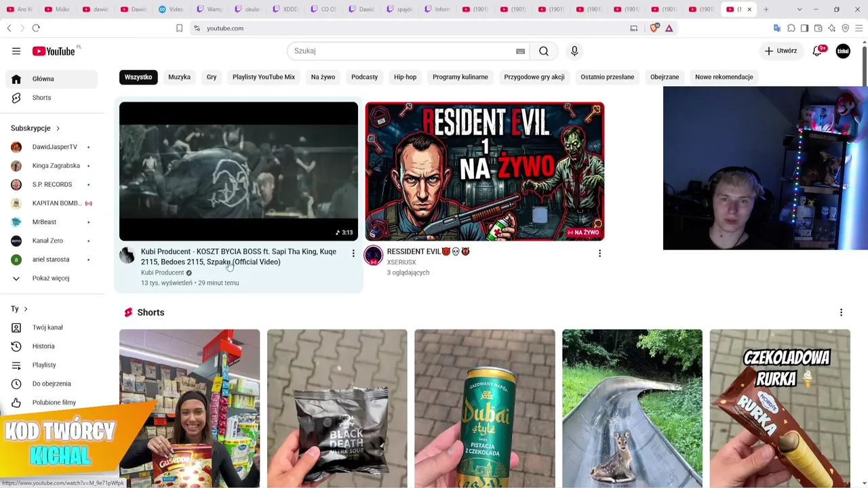Open Brave Shields lion icon

pos(654,28)
